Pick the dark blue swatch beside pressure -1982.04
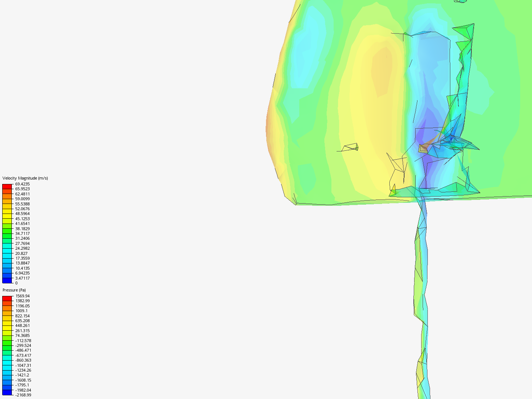Viewport: 532px width, 399px height. 7,392
